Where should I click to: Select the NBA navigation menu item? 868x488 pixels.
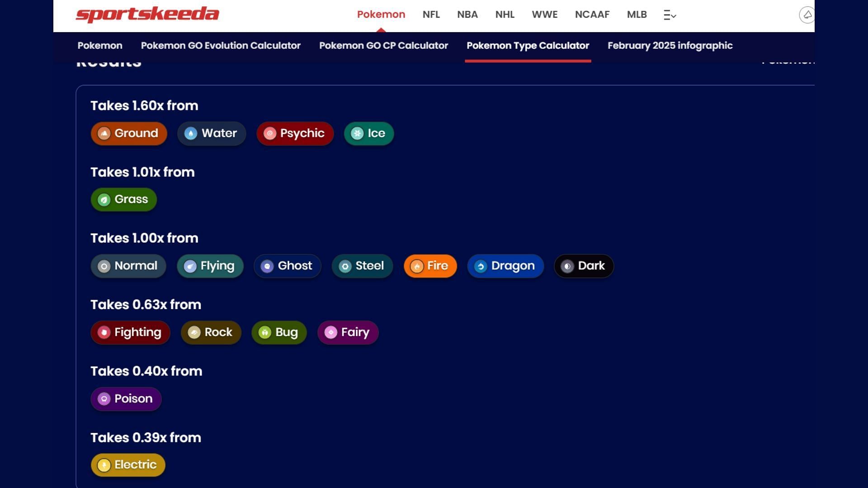(467, 14)
